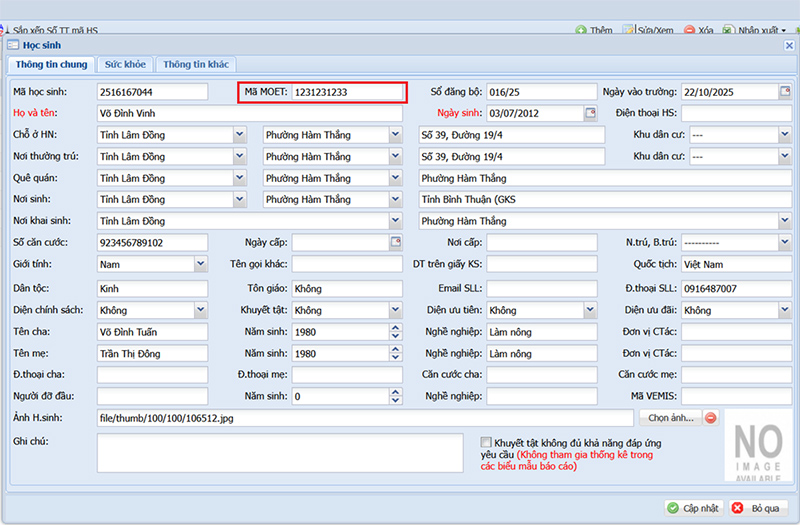Click the Nơi cấp input field
800x525 pixels.
point(542,242)
